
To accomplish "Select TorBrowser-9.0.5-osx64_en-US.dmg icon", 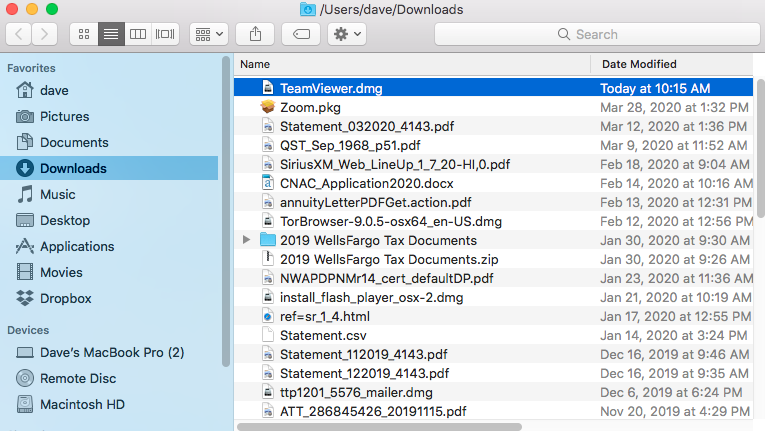I will 268,221.
